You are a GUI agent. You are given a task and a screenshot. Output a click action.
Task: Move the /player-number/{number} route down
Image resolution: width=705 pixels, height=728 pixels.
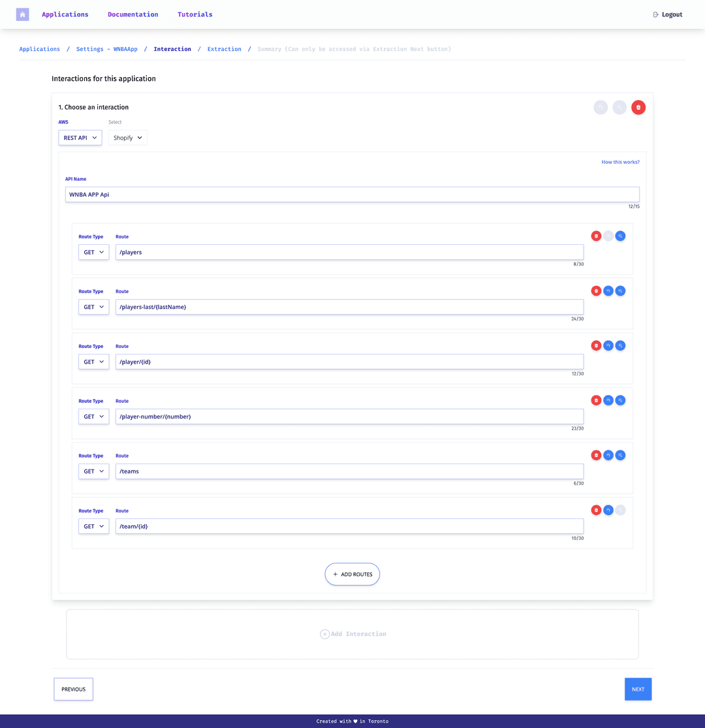[620, 401]
